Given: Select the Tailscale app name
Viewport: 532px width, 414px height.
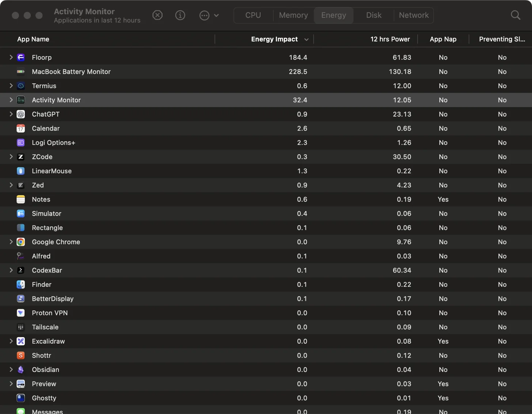Looking at the screenshot, I should tap(45, 327).
